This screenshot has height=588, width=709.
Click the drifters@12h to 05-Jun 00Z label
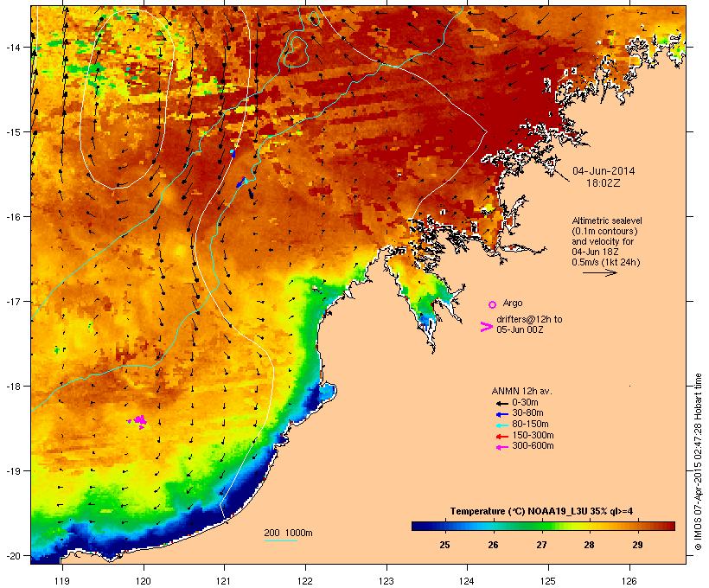point(529,324)
